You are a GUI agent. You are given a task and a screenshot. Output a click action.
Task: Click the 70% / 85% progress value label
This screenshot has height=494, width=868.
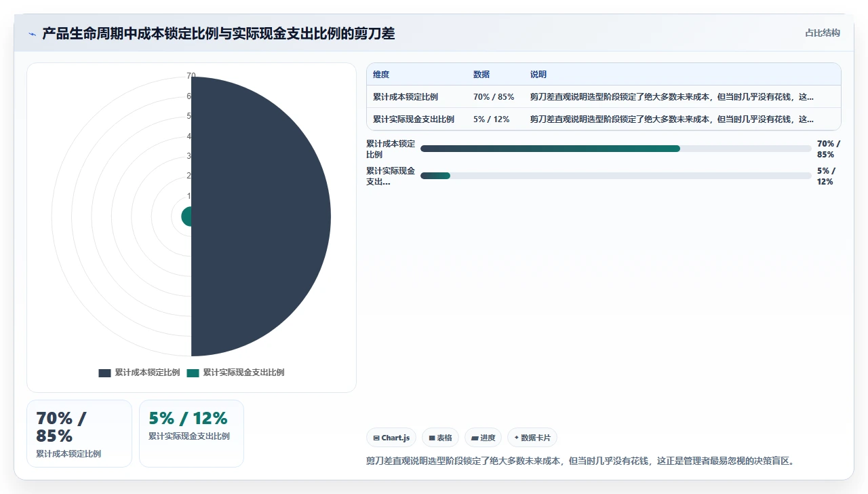829,149
